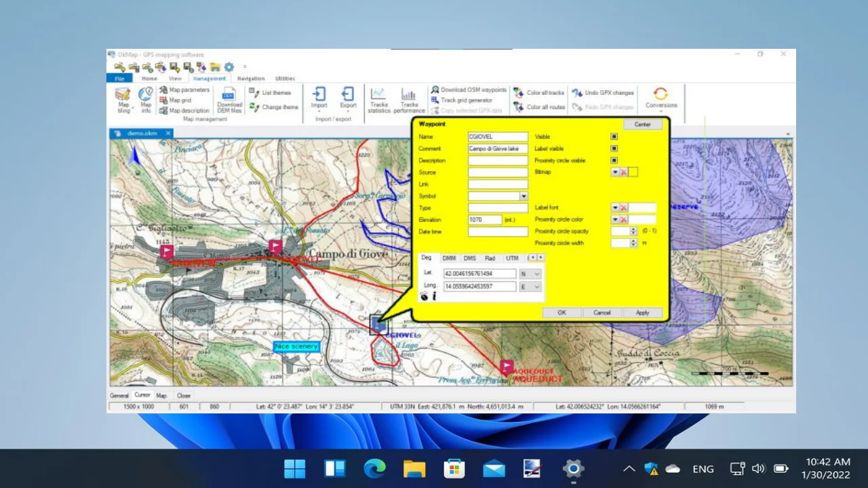The image size is (868, 488).
Task: Open the latitude N hemisphere dropdown
Action: click(x=530, y=274)
